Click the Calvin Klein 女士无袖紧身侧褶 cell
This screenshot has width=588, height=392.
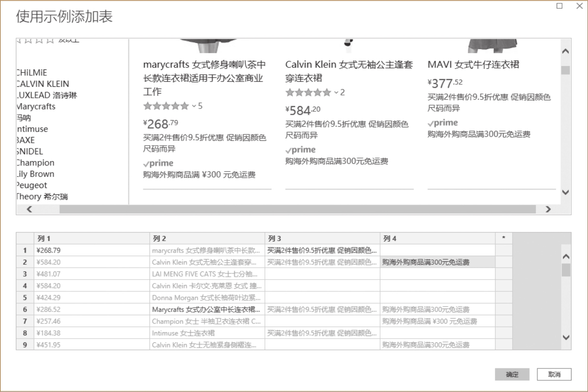(x=207, y=345)
